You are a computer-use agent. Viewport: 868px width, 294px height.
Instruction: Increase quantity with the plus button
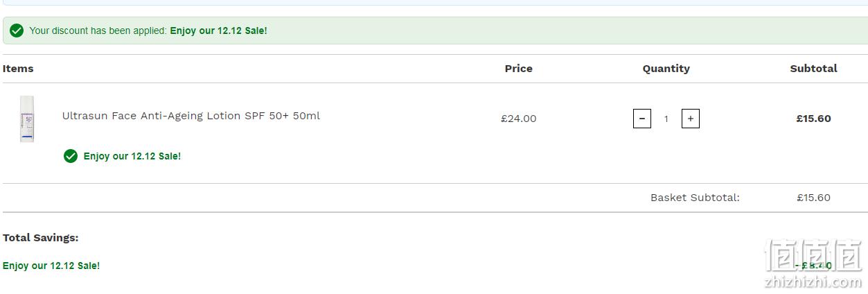[690, 119]
